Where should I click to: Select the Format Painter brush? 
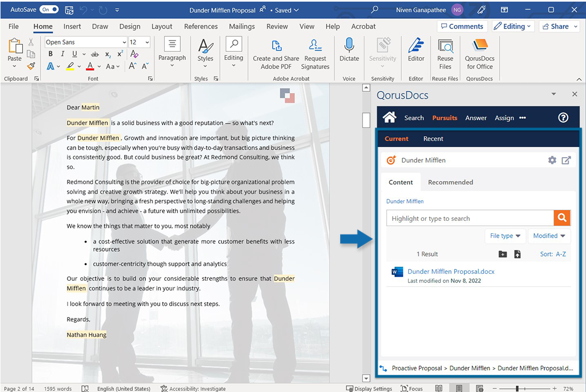(31, 66)
